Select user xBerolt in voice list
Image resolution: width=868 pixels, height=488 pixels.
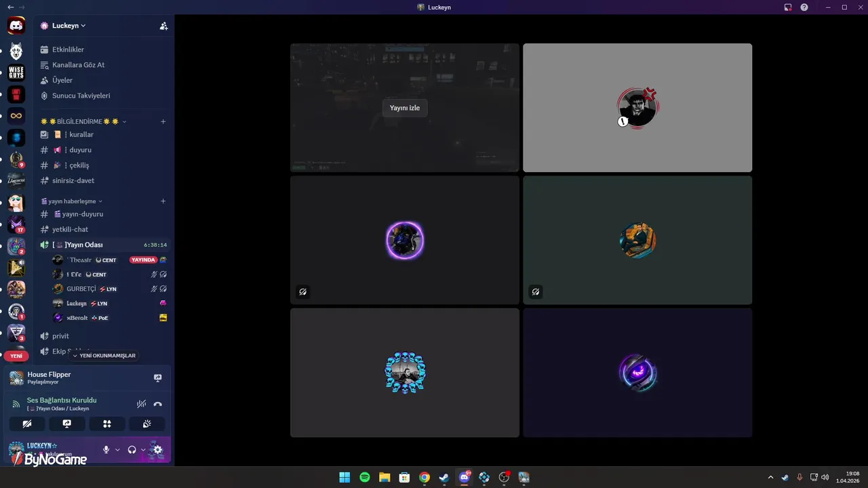pyautogui.click(x=77, y=318)
